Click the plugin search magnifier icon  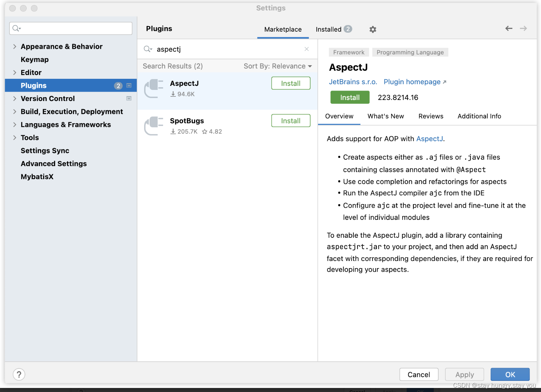pos(148,49)
